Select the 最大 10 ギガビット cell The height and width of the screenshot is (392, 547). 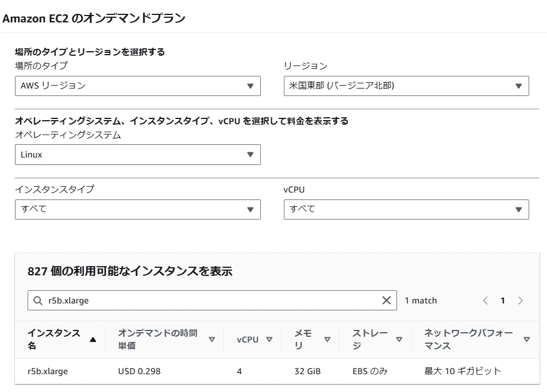click(x=463, y=371)
